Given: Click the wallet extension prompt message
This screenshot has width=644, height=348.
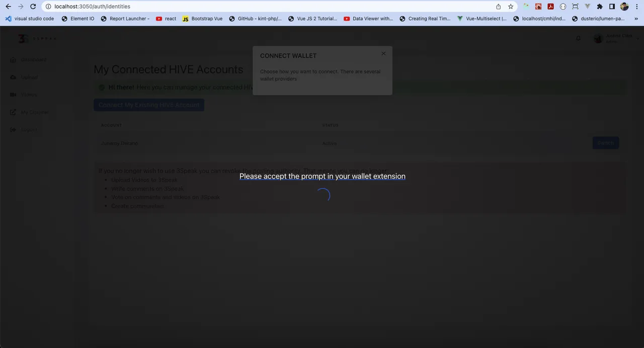Looking at the screenshot, I should pos(323,176).
